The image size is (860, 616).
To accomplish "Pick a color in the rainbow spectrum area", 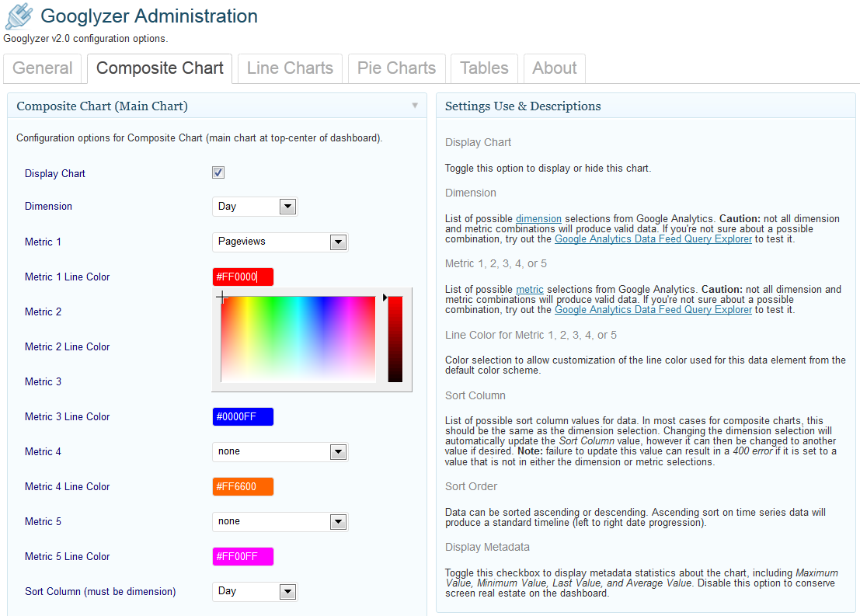I will pyautogui.click(x=298, y=339).
